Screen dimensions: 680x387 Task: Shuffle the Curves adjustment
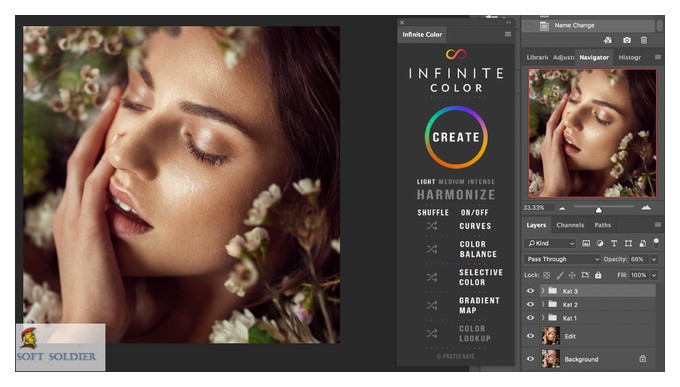click(432, 226)
